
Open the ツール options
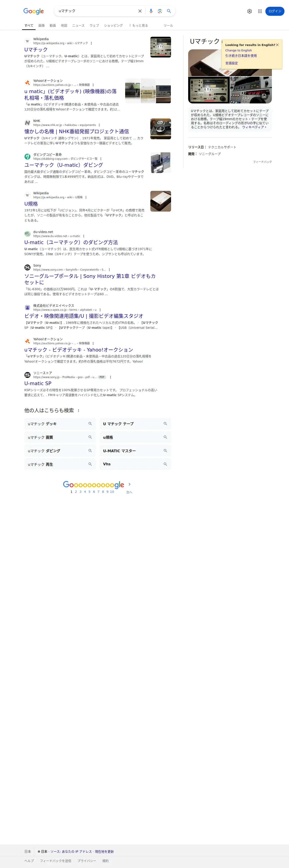tap(168, 26)
